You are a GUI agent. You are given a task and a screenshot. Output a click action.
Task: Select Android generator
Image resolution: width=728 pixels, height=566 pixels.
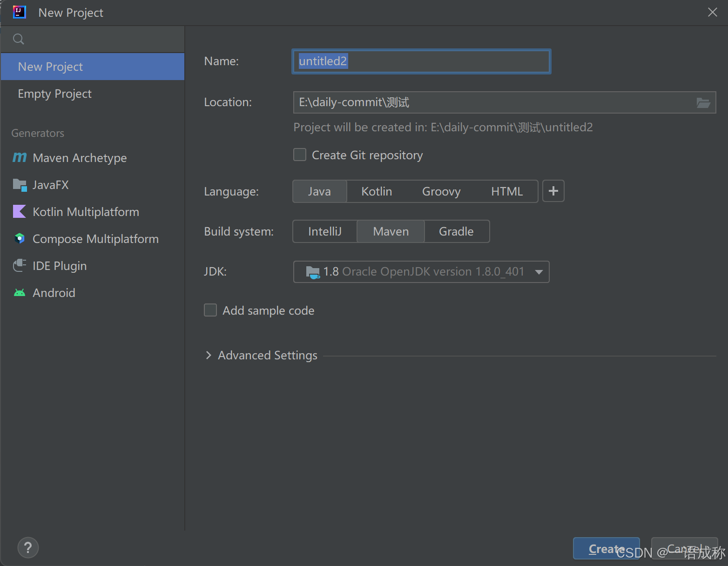93,293
